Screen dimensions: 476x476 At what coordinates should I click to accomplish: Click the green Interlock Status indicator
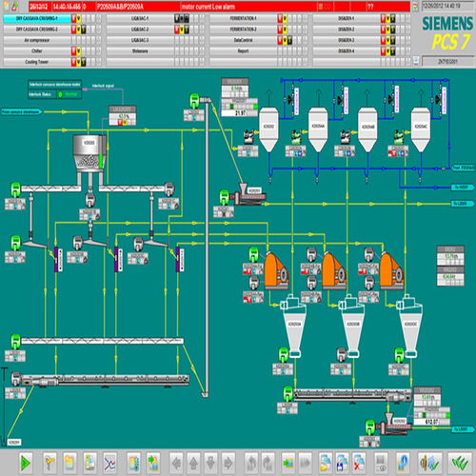[60, 94]
